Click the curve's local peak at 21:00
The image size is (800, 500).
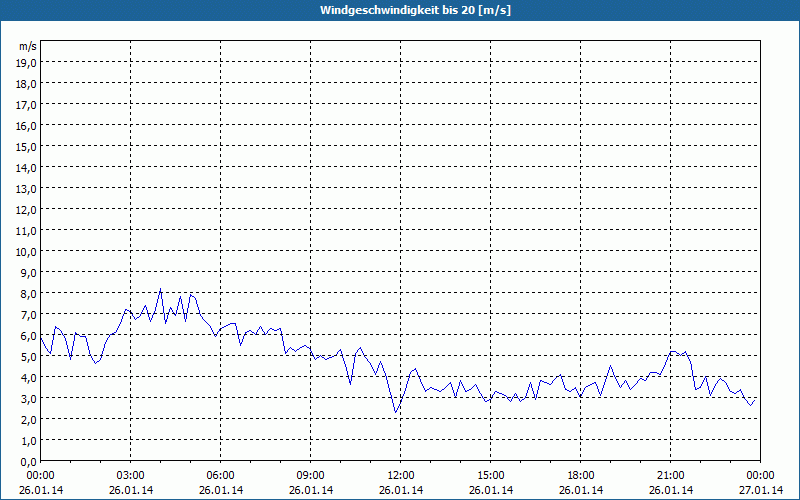(x=673, y=352)
